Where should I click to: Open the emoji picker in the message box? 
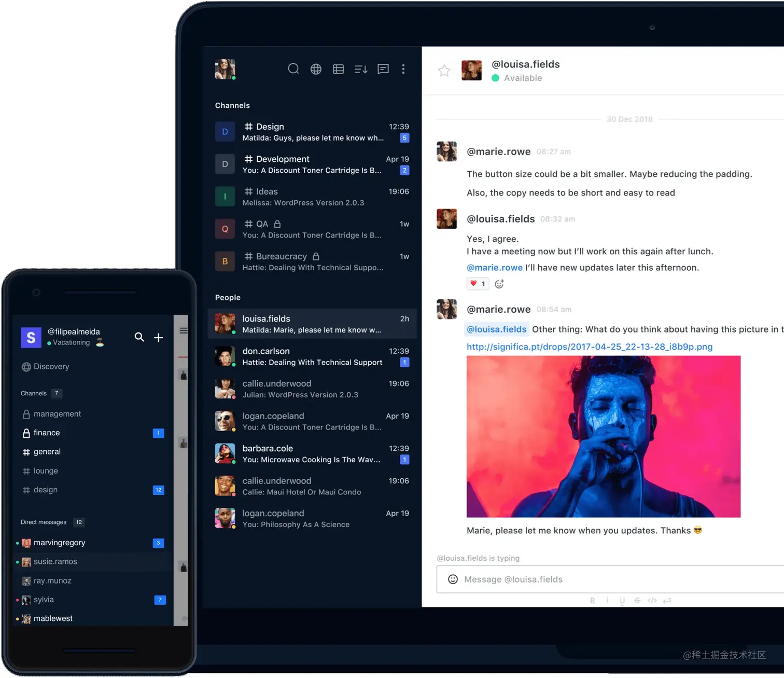point(453,579)
